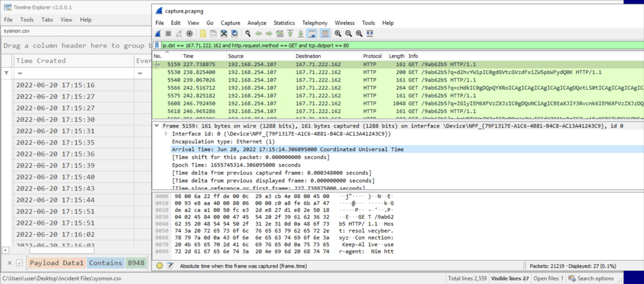The height and width of the screenshot is (284, 644).
Task: Open Wireshark Edit menu
Action: [176, 23]
